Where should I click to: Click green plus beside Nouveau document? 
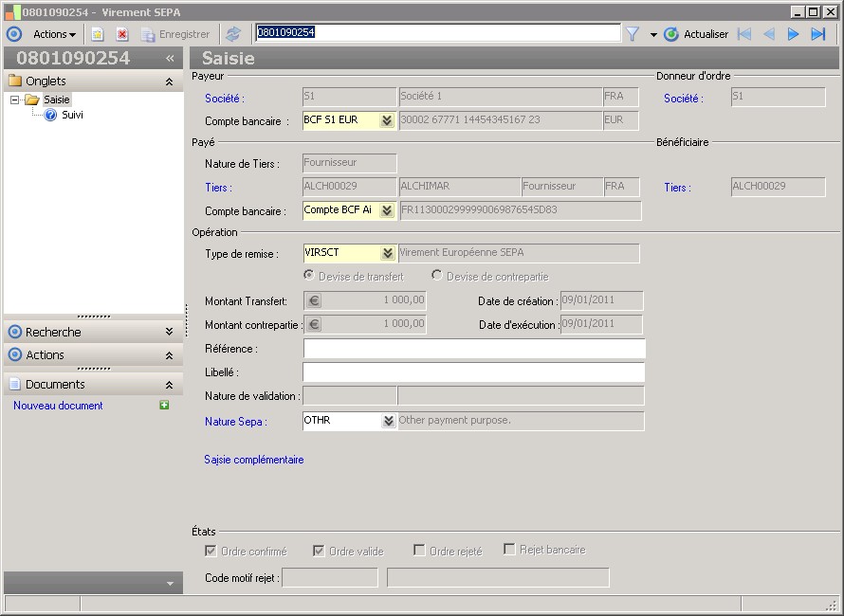[164, 406]
